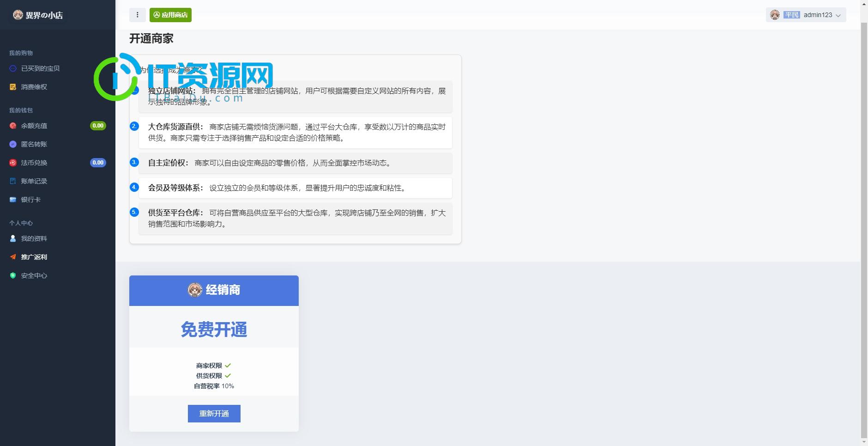Screen dimensions: 868x446
Task: Open 法币兑换 menu item
Action: pyautogui.click(x=34, y=163)
